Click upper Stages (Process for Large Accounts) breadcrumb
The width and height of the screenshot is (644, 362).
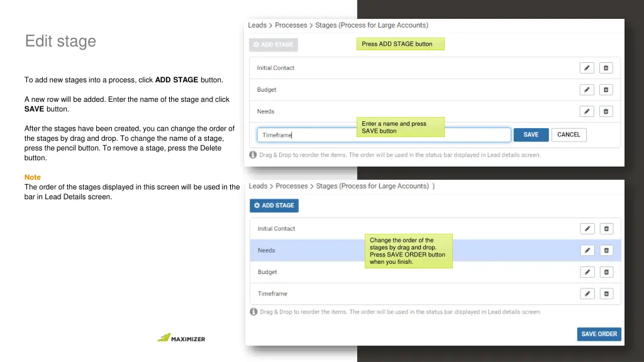(372, 25)
